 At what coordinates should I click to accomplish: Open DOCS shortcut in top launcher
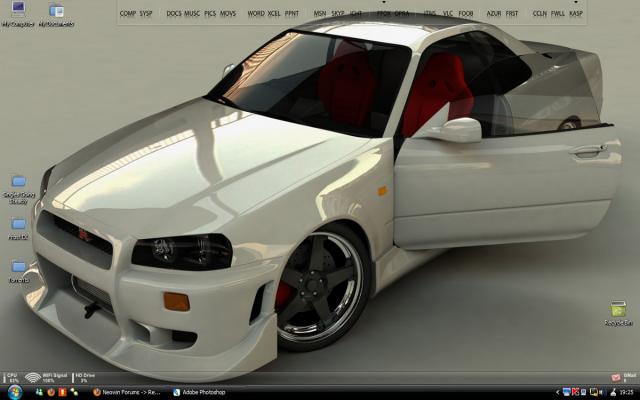click(173, 13)
